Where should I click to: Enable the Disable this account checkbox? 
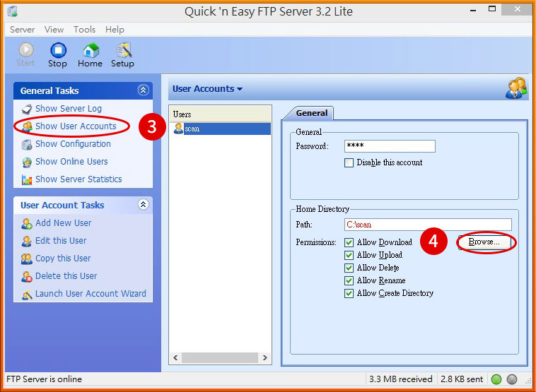pos(349,162)
